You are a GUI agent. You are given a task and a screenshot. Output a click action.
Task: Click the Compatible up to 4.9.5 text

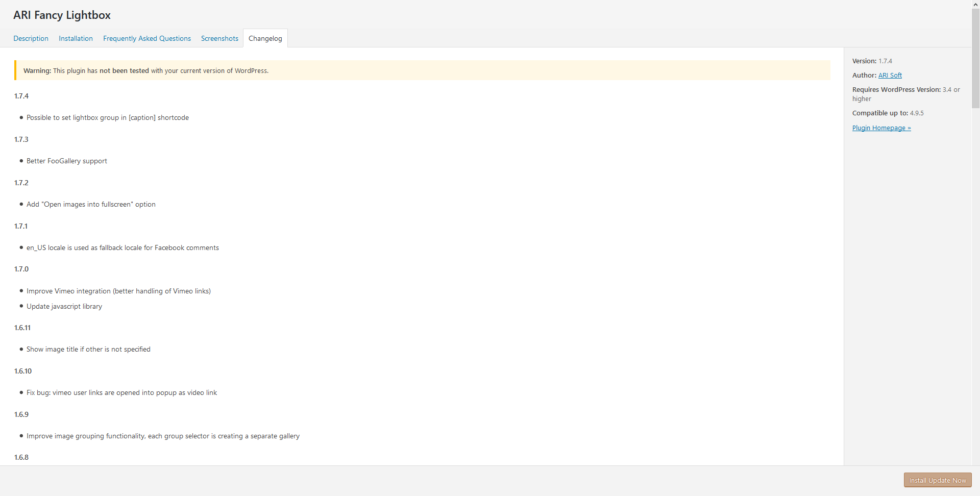tap(888, 113)
